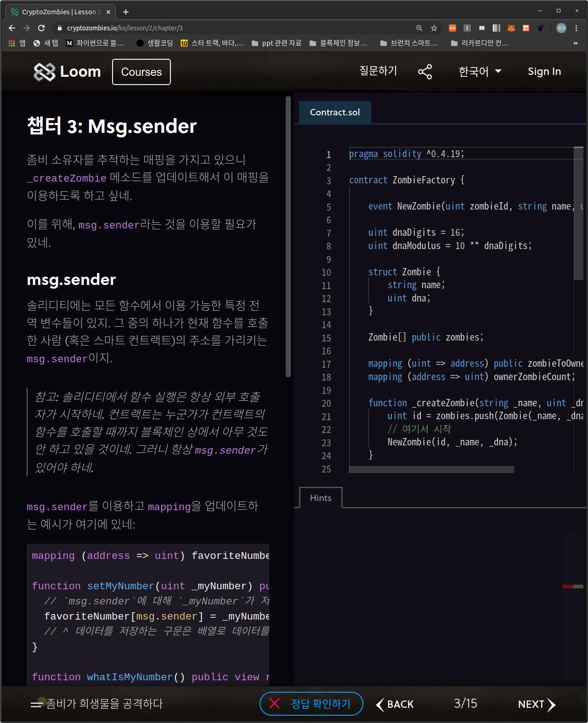
Task: Show more bookmarks with the double chevron
Action: 575,43
